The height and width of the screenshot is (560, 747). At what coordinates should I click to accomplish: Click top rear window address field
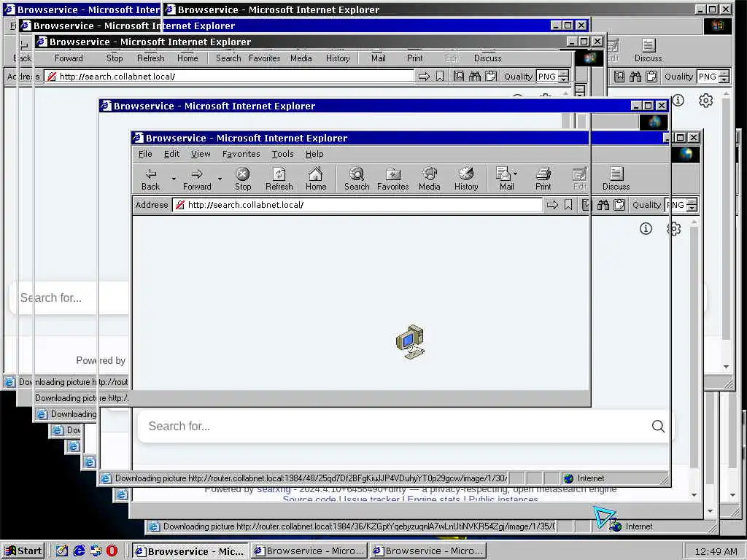(230, 76)
